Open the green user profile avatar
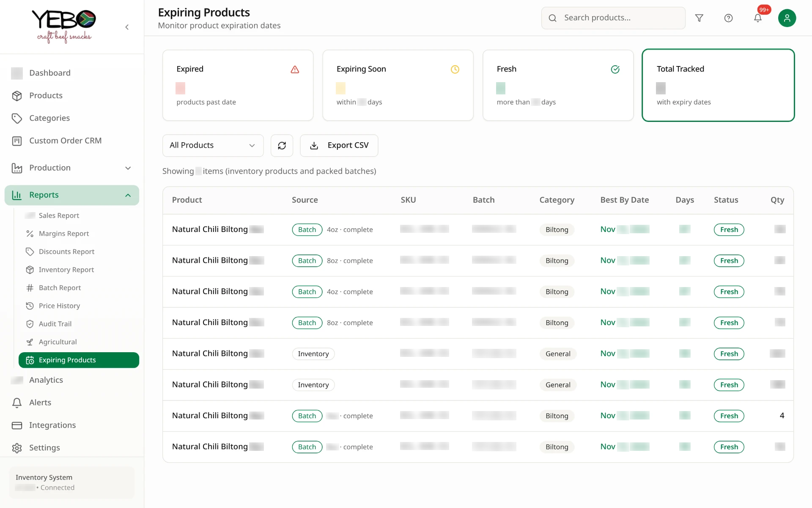The width and height of the screenshot is (812, 508). [x=787, y=18]
